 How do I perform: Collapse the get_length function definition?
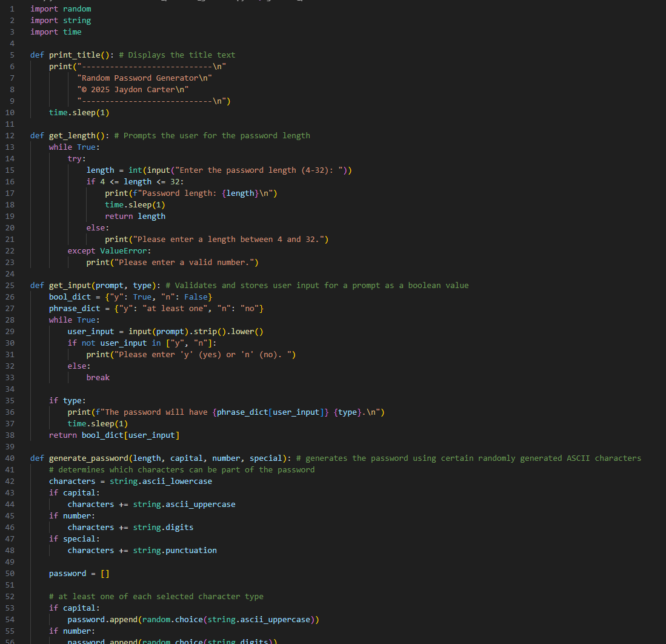[22, 135]
